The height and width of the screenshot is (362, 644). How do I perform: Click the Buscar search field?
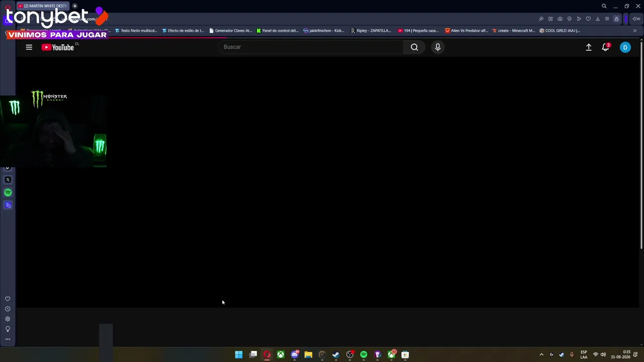[x=311, y=47]
